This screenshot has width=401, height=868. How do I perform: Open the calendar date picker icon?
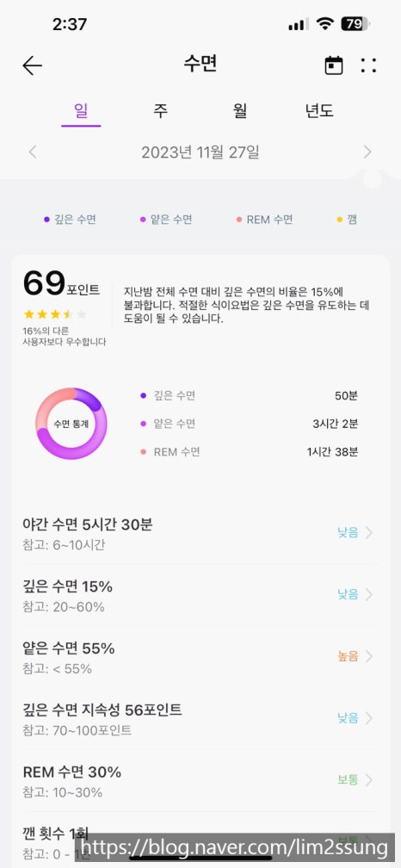tap(334, 65)
